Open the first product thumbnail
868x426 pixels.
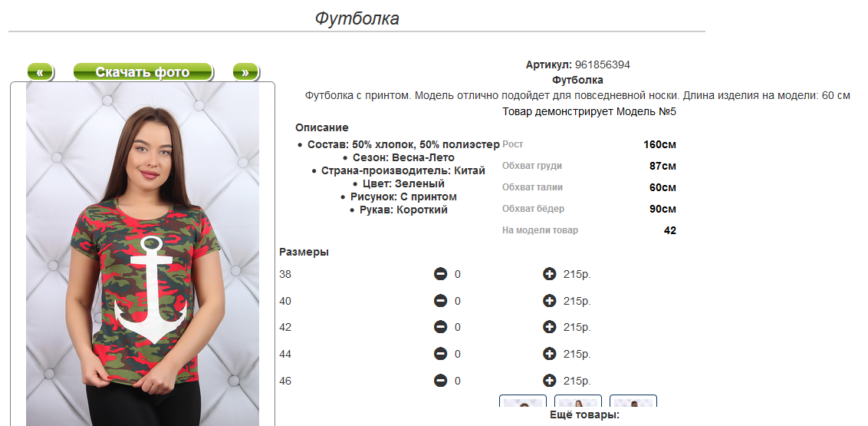click(x=523, y=401)
